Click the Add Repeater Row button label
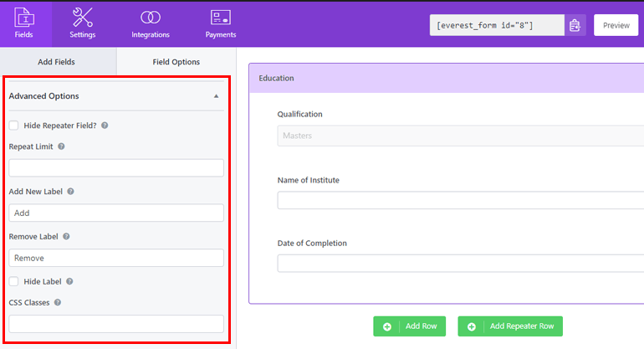The image size is (644, 349). pyautogui.click(x=522, y=326)
